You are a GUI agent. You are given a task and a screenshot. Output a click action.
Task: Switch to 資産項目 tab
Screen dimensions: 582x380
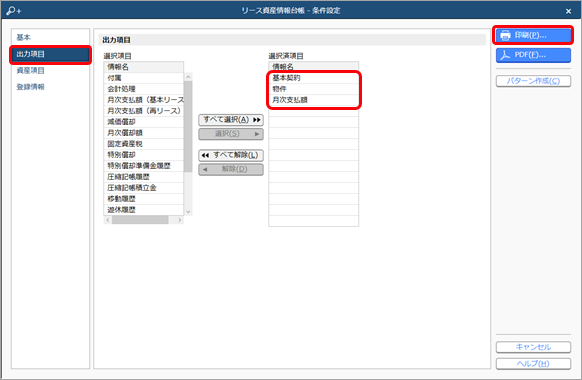(50, 71)
